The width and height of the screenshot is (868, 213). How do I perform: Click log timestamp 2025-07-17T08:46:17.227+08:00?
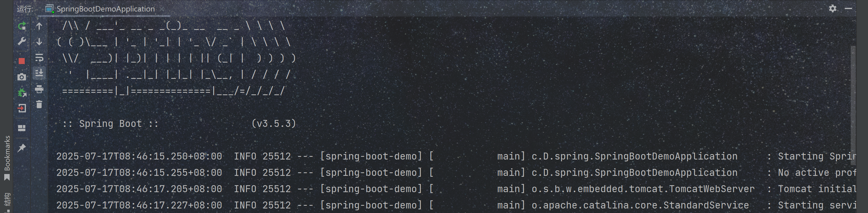pyautogui.click(x=139, y=205)
